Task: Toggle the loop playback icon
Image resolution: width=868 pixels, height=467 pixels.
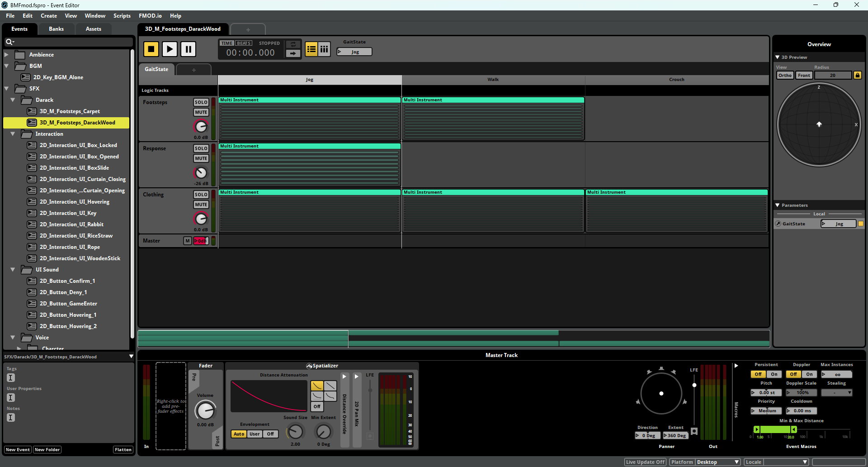Action: (x=293, y=44)
